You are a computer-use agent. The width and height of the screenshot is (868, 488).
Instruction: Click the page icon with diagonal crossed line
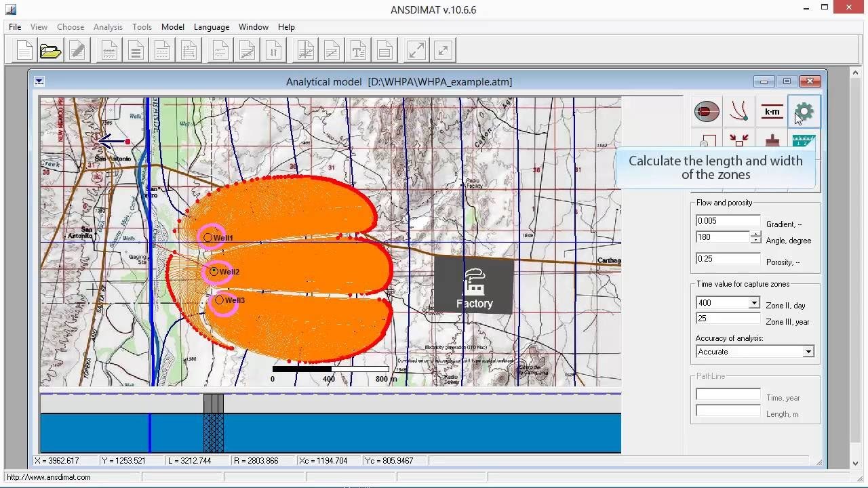tap(248, 50)
